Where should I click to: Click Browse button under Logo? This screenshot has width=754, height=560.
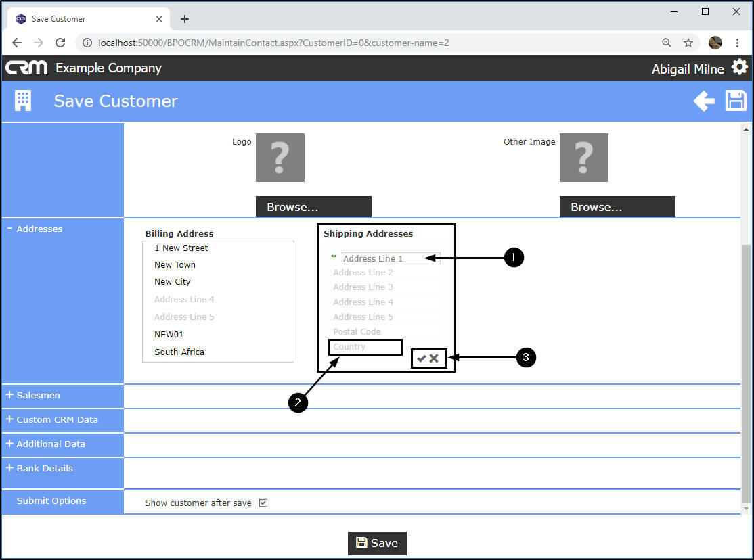tap(313, 207)
